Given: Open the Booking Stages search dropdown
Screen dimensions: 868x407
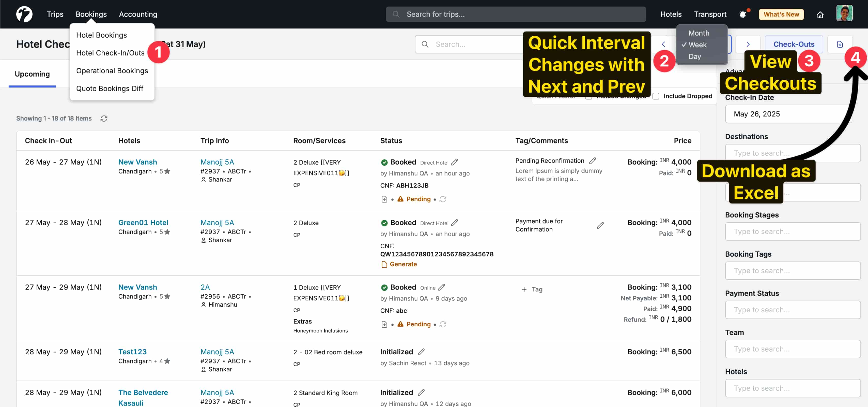Looking at the screenshot, I should pos(792,231).
